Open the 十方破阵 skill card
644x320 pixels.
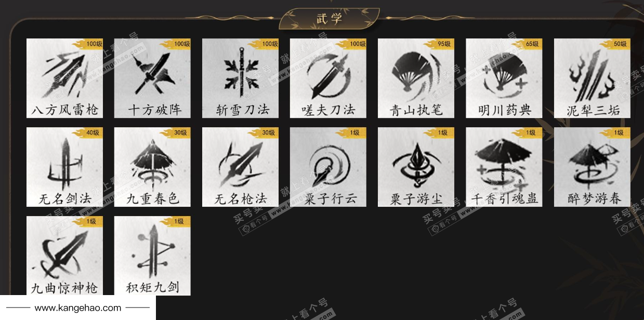point(153,78)
